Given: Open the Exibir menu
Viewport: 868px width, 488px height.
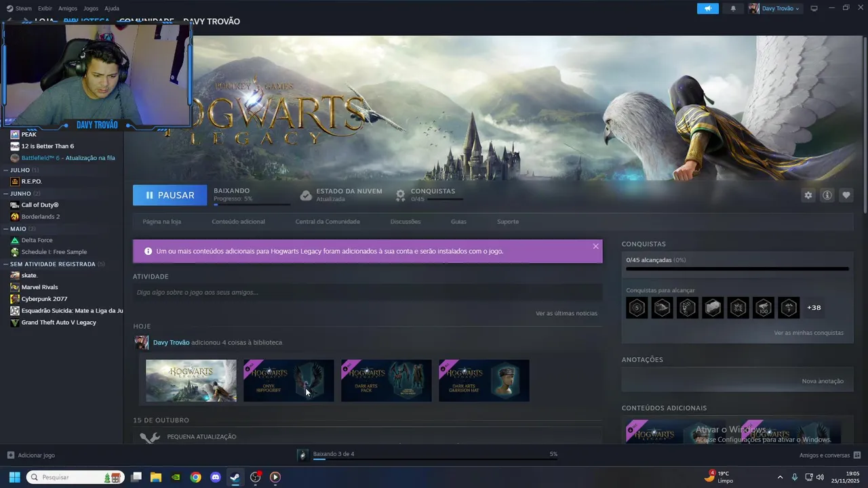Looking at the screenshot, I should 45,8.
